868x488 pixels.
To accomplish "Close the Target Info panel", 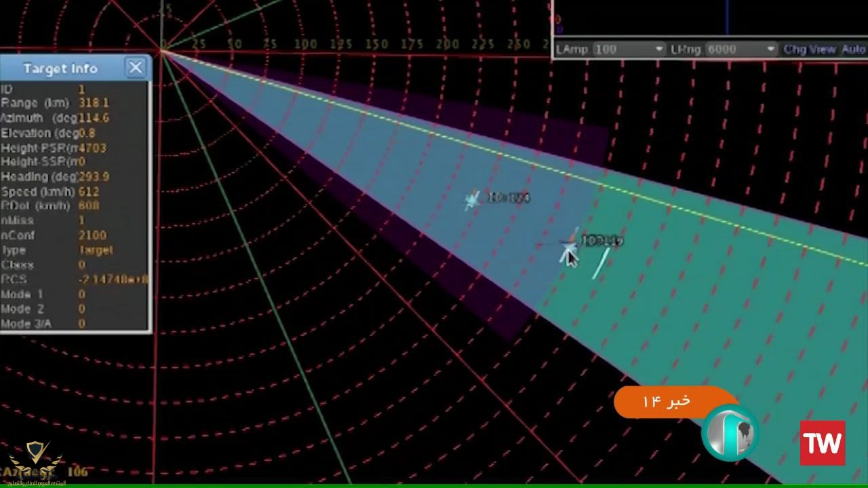I will 136,68.
